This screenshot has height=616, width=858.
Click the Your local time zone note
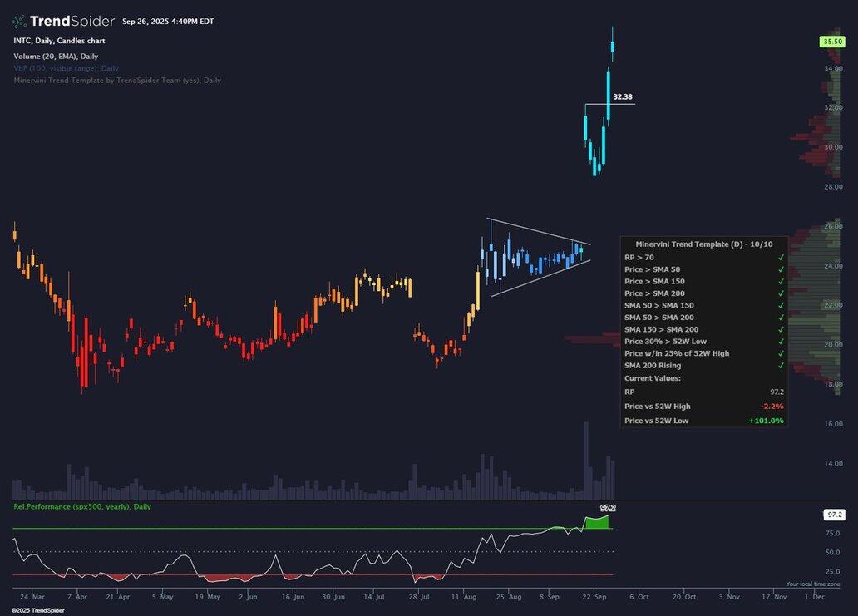813,584
